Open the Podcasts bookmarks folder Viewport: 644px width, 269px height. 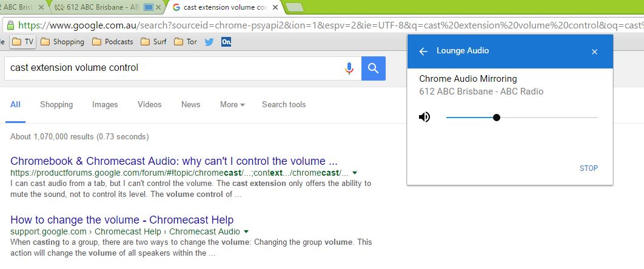113,42
